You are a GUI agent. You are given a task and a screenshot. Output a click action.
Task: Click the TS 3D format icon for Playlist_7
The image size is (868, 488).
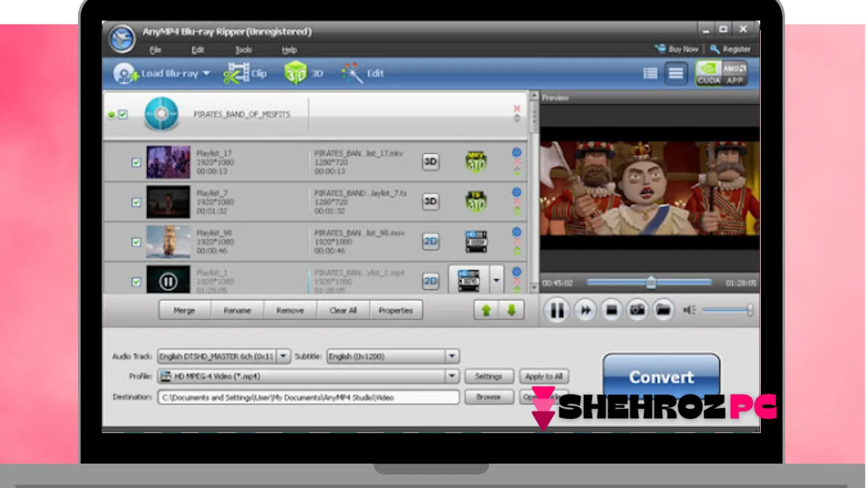(x=476, y=201)
